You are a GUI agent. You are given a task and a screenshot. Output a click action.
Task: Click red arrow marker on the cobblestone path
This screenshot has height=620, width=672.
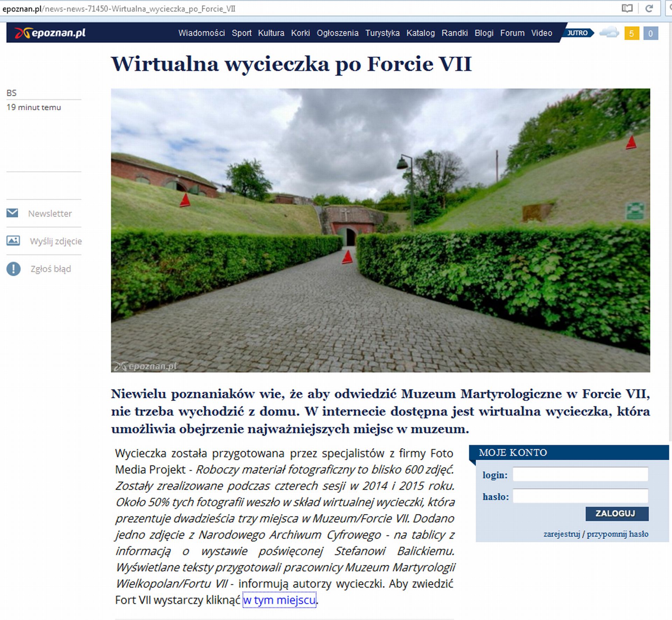[347, 257]
